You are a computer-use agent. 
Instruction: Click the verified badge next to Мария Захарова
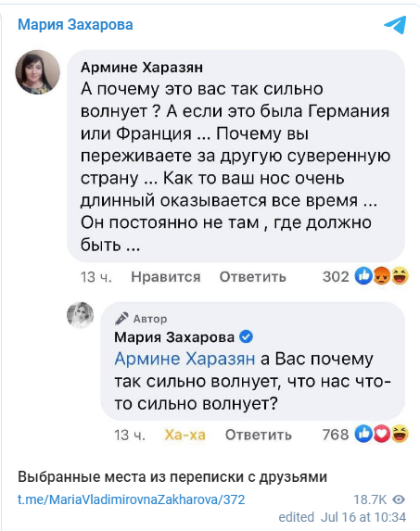(x=247, y=336)
